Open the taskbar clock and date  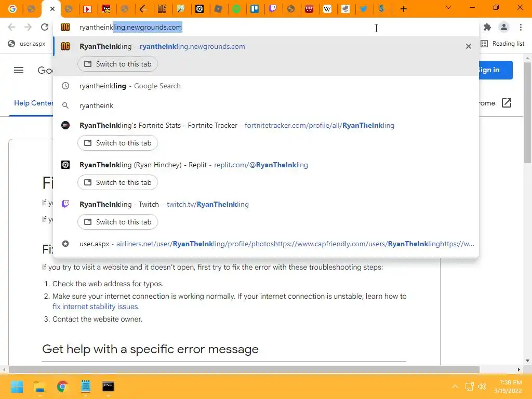(x=508, y=387)
